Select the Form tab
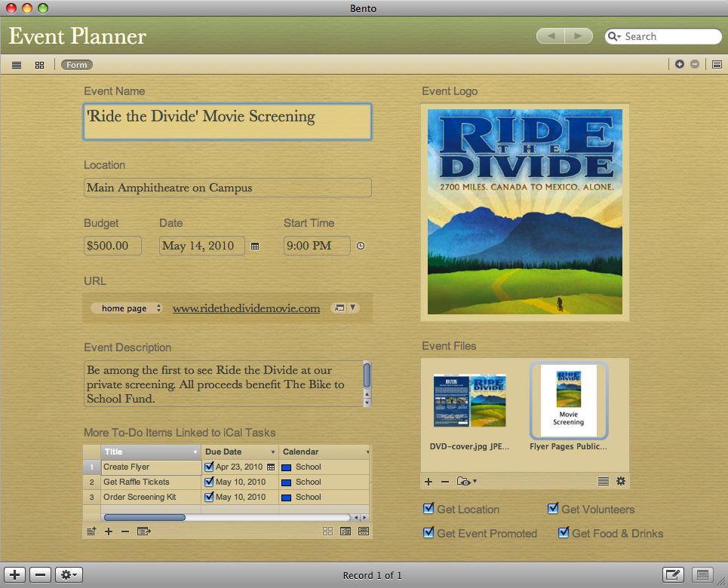The width and height of the screenshot is (728, 588). 77,65
